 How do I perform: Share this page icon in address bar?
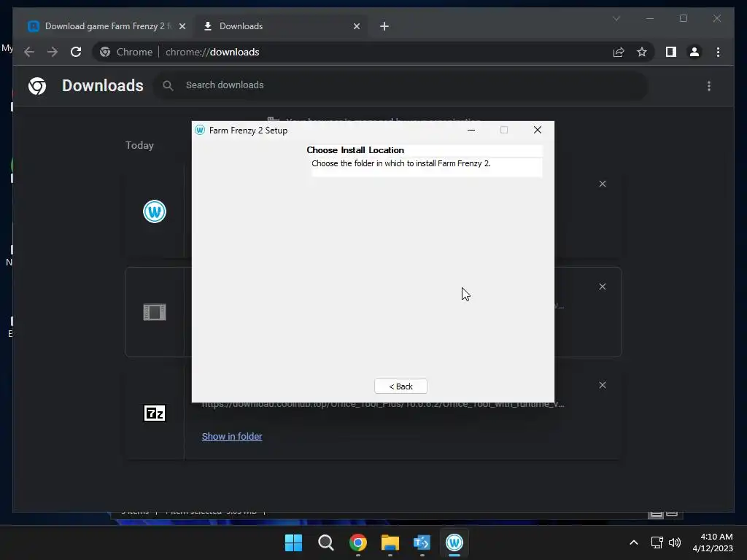619,52
